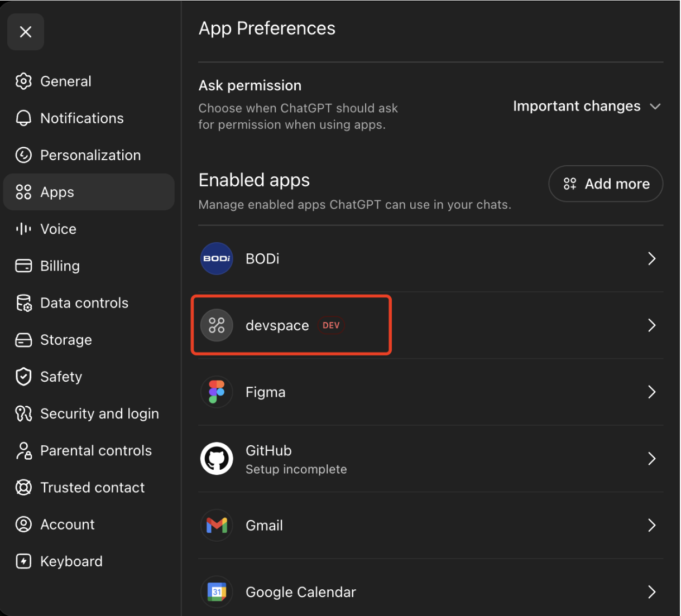Click the GitHub octocat icon
Screen dimensions: 681x616
217,459
